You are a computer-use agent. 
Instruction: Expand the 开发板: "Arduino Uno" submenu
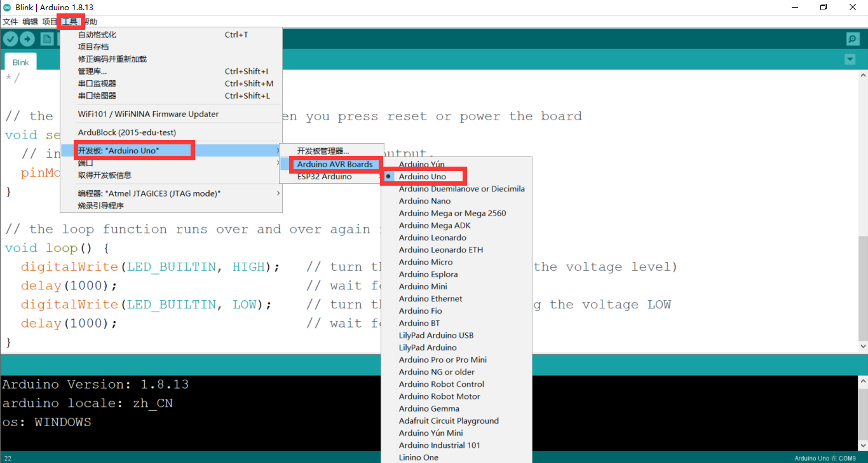point(171,151)
